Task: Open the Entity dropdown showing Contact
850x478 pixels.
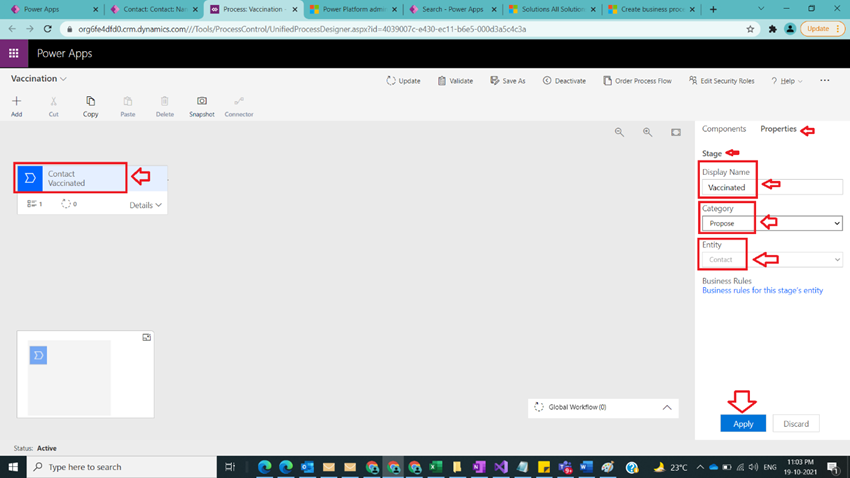Action: point(772,260)
